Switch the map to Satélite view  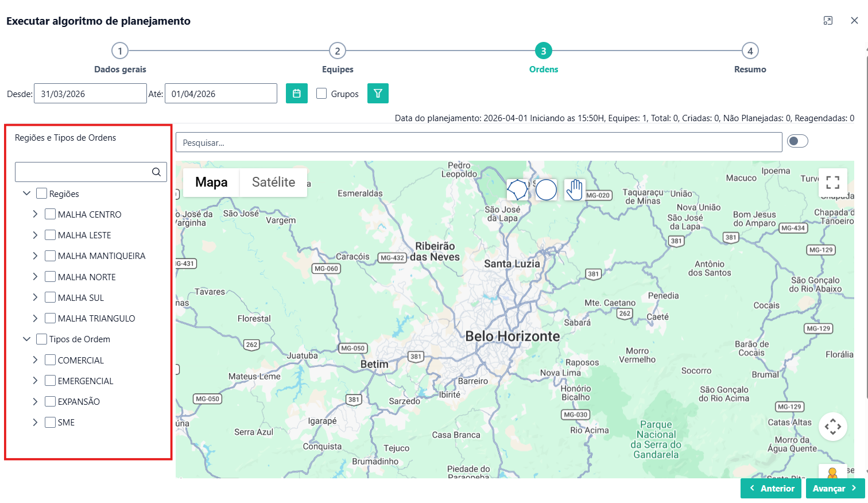(273, 182)
